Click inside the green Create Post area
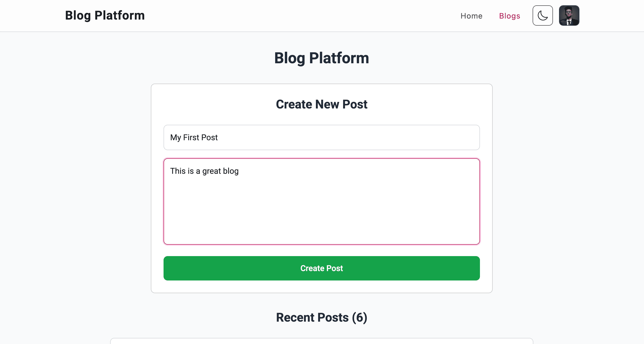The image size is (644, 344). [321, 268]
